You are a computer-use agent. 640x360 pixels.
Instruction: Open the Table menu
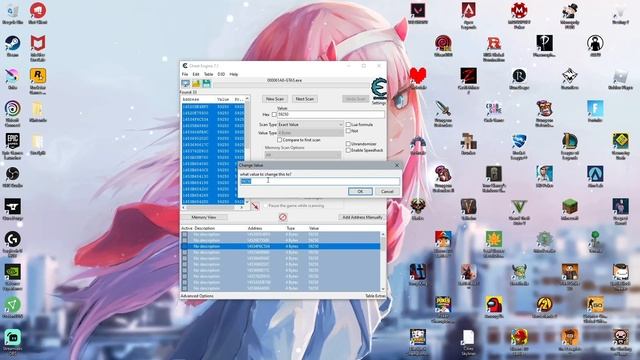click(208, 74)
